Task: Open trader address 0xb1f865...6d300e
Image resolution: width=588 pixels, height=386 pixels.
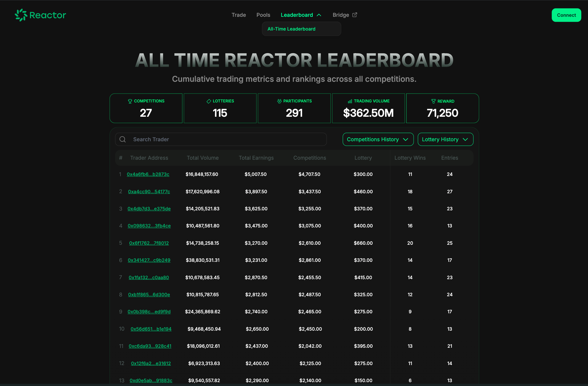Action: (x=149, y=295)
